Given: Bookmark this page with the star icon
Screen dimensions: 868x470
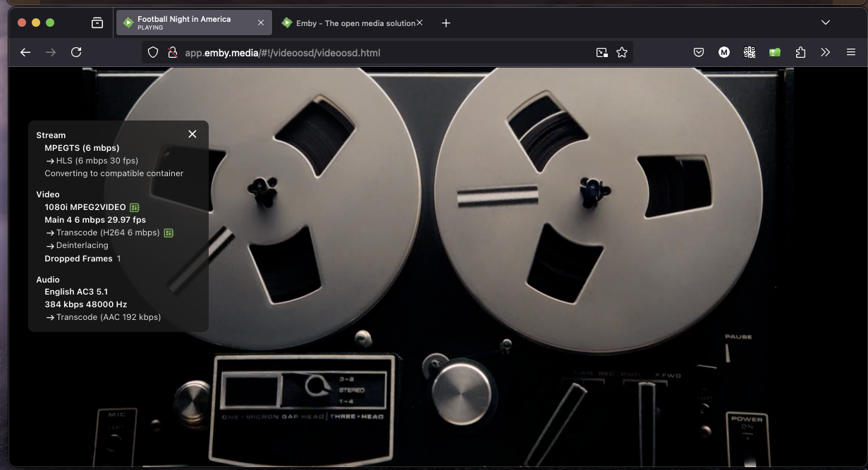Looking at the screenshot, I should tap(622, 52).
